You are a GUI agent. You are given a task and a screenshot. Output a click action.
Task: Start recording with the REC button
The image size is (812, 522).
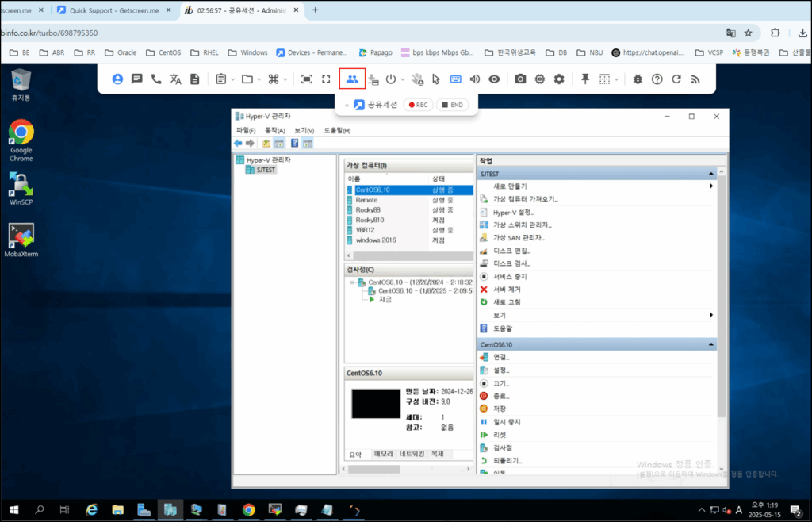(x=418, y=105)
